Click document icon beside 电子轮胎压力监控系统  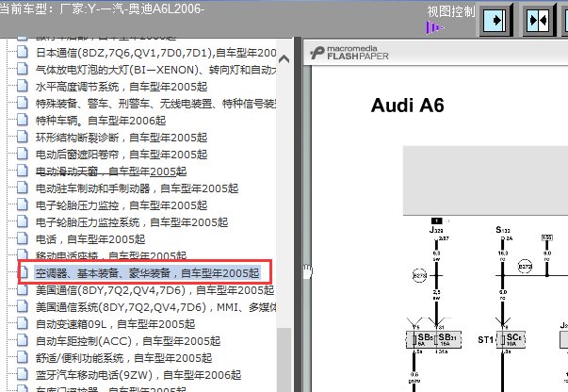[22, 221]
